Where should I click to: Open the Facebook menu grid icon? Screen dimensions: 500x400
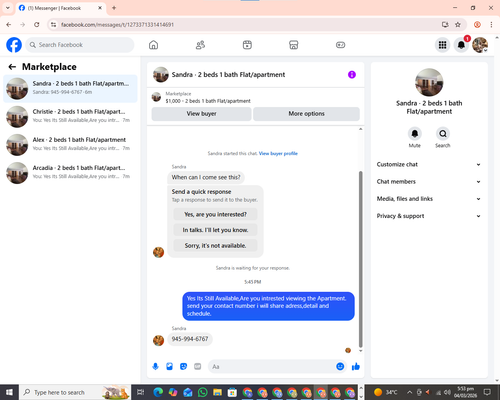442,45
